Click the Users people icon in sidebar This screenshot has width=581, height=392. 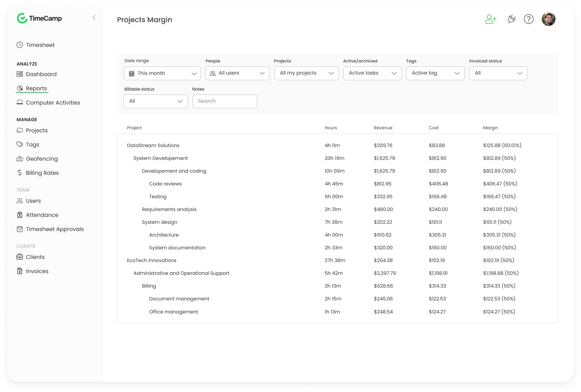[20, 201]
